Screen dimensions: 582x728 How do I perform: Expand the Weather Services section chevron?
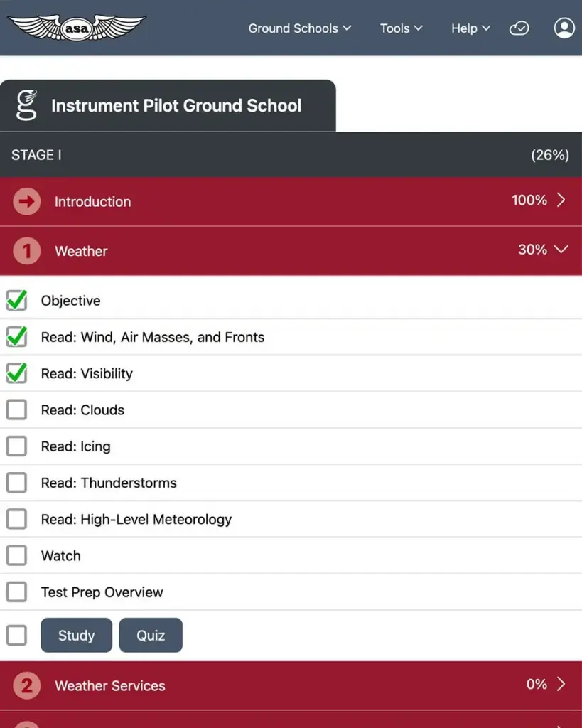pyautogui.click(x=561, y=684)
